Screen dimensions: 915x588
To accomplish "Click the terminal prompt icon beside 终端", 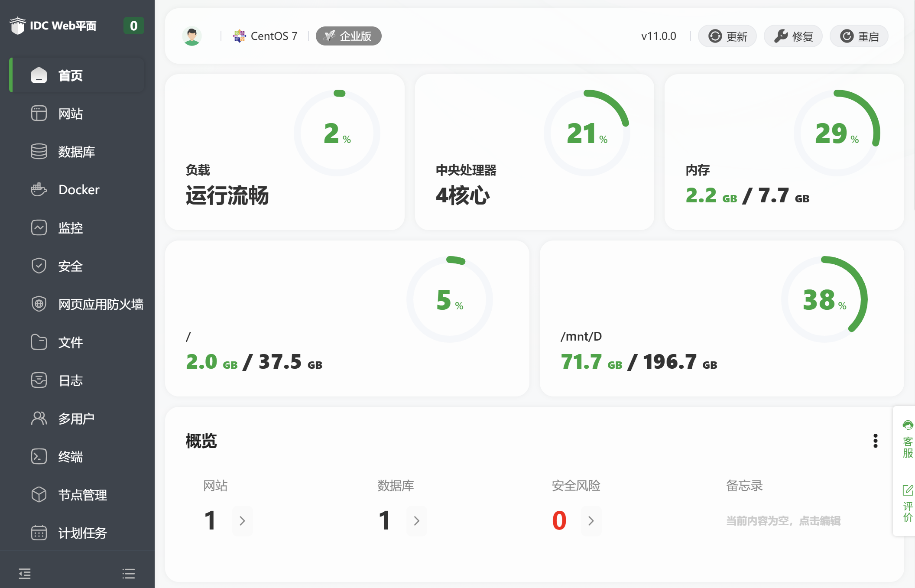I will [39, 457].
